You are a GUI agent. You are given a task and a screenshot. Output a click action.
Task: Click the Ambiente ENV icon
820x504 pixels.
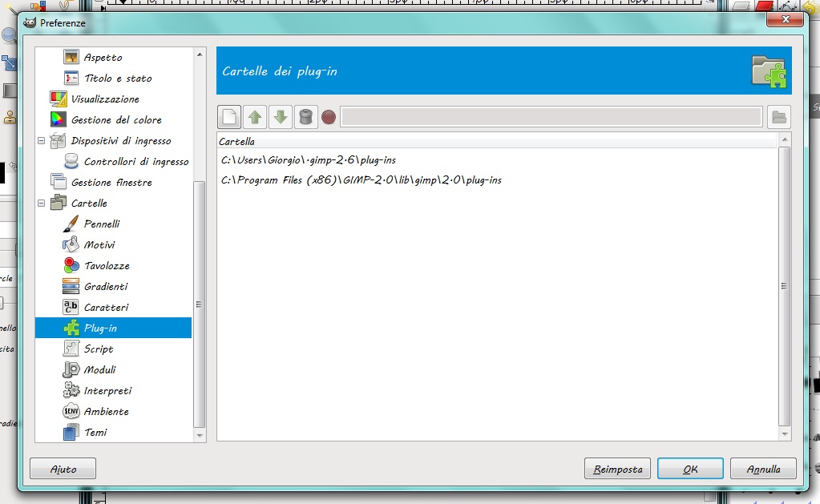point(71,412)
